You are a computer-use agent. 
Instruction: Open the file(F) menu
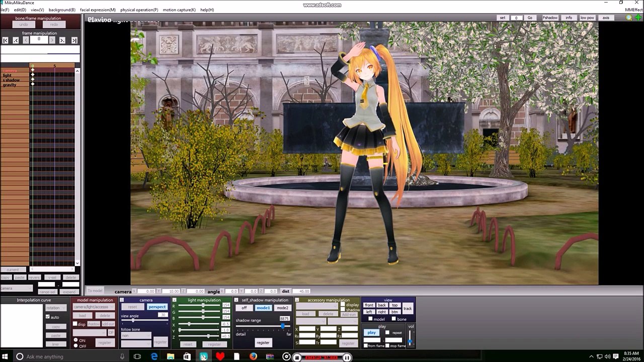click(5, 10)
